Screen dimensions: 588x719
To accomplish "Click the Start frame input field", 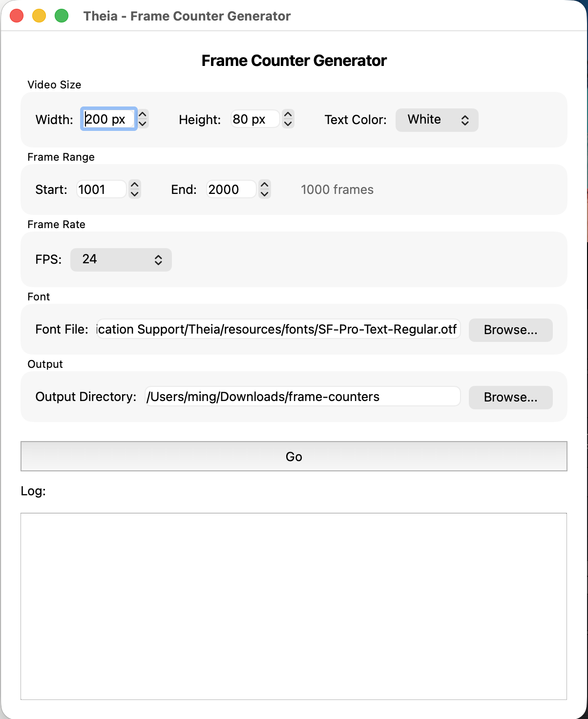I will [x=101, y=190].
